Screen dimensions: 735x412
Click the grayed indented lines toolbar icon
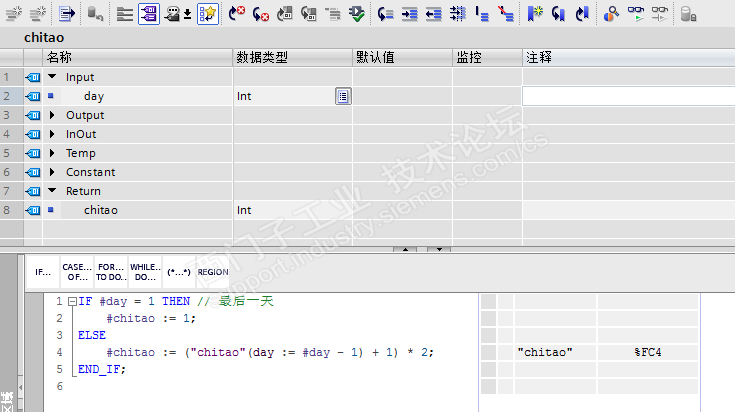(333, 14)
